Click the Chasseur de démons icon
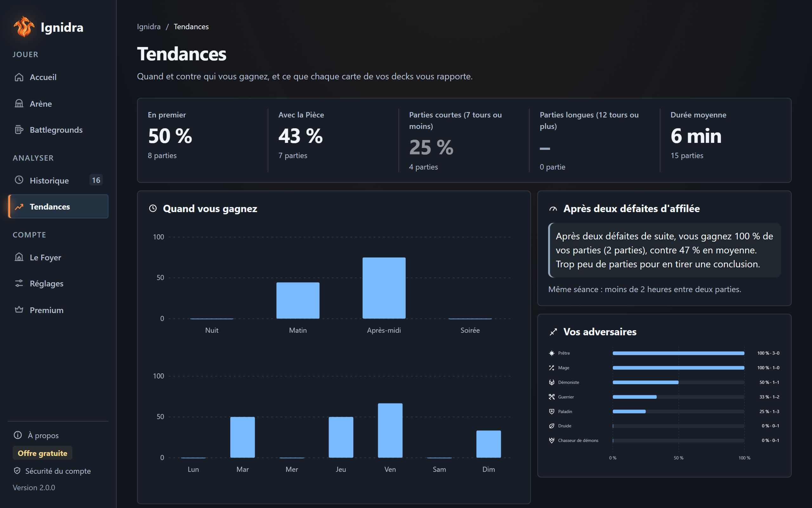Screen dimensions: 812x508 coord(552,440)
